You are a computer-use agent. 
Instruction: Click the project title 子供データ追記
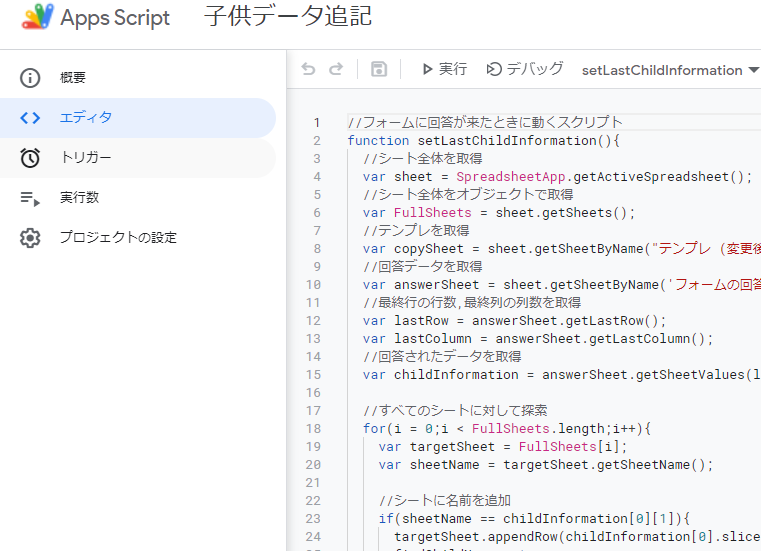point(288,16)
